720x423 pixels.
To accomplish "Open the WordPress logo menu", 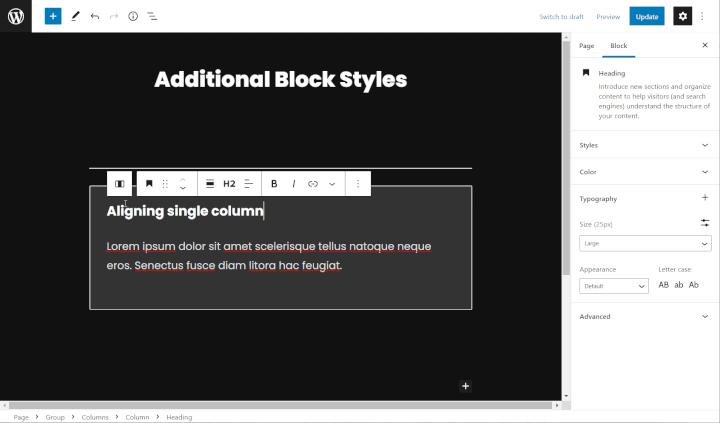I will (16, 16).
